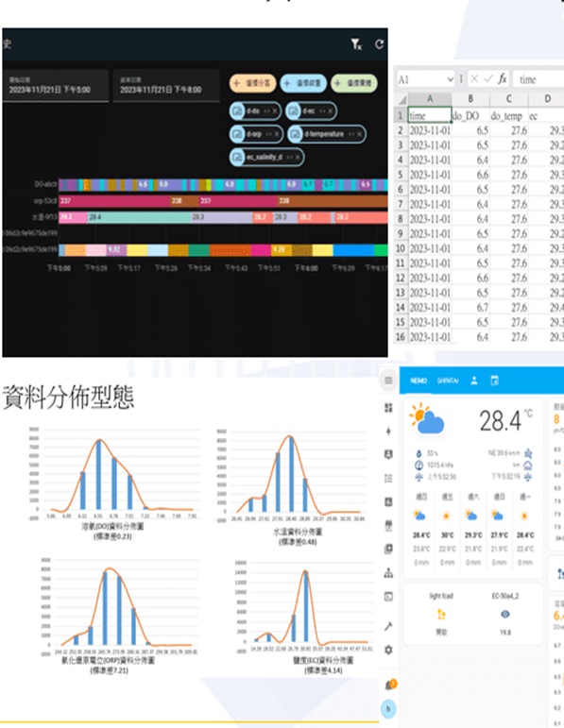Click the Excel formula Cancel X icon
This screenshot has height=728, width=564.
click(x=474, y=79)
